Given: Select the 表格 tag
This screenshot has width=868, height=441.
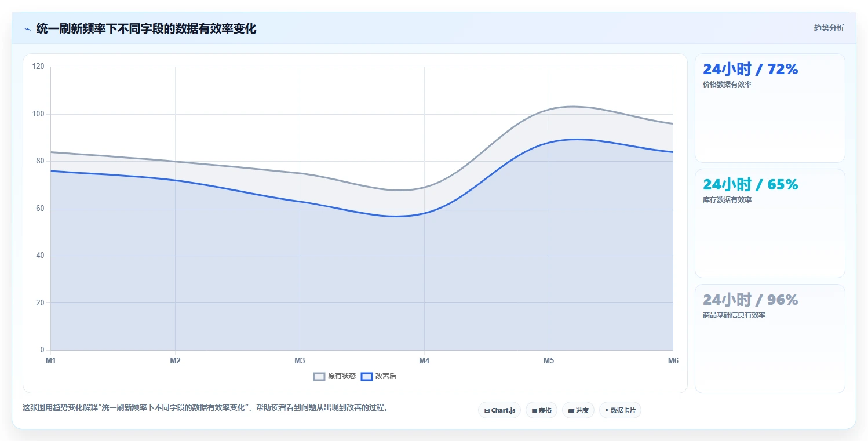Looking at the screenshot, I should 541,410.
